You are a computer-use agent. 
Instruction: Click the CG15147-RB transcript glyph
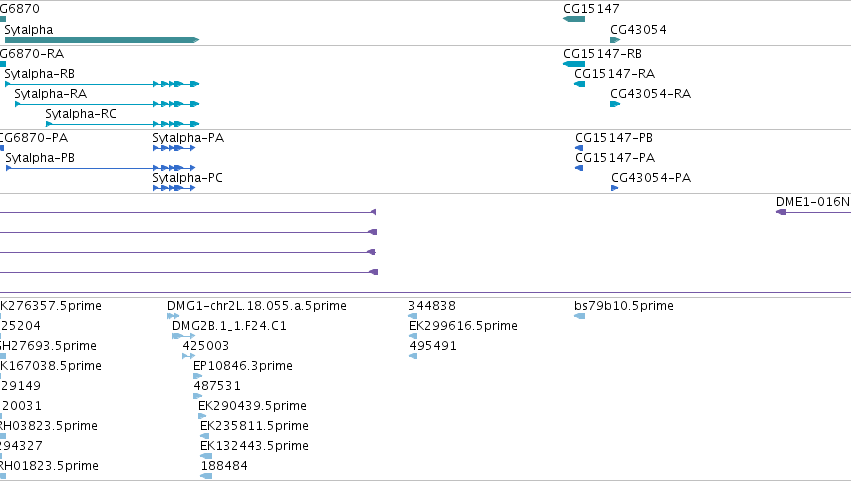click(x=574, y=64)
